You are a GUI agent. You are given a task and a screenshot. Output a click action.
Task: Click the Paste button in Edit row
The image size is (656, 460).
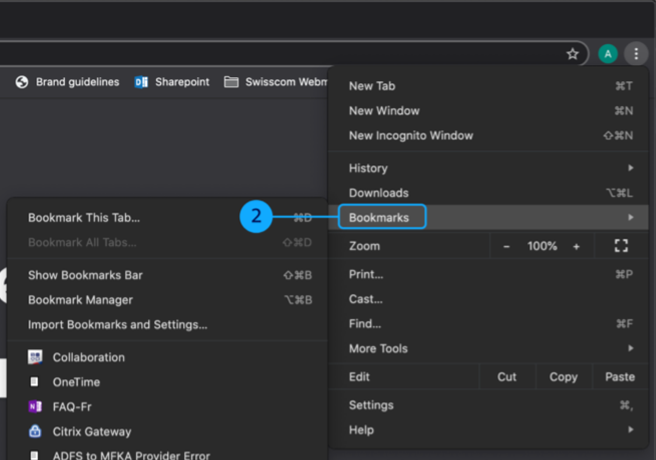click(x=619, y=377)
